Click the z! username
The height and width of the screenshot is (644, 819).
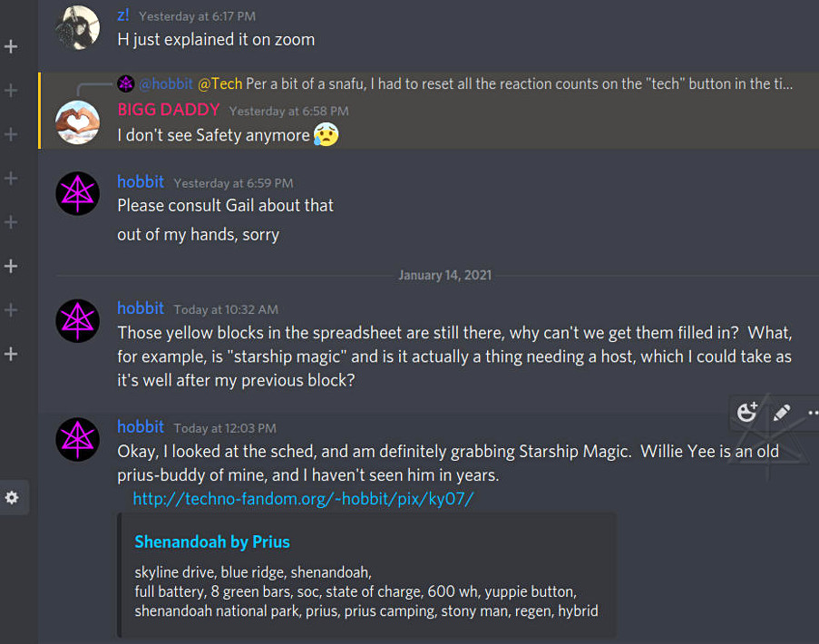click(x=123, y=15)
